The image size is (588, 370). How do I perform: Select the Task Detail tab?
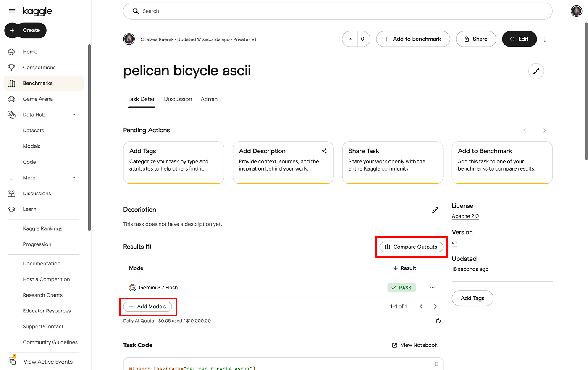pyautogui.click(x=142, y=99)
